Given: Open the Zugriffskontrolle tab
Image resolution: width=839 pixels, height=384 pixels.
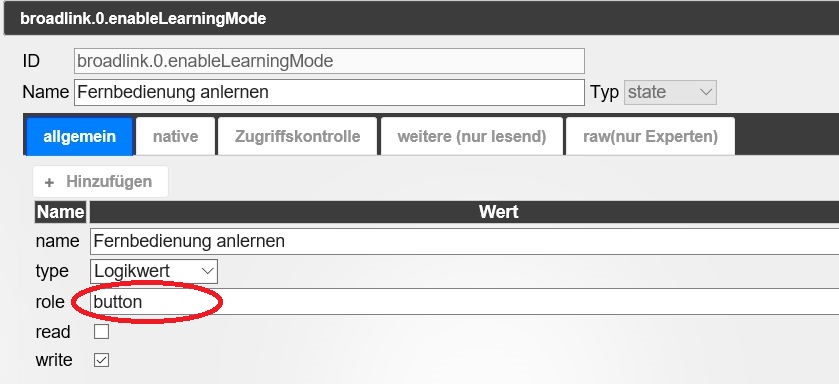Looking at the screenshot, I should [298, 136].
